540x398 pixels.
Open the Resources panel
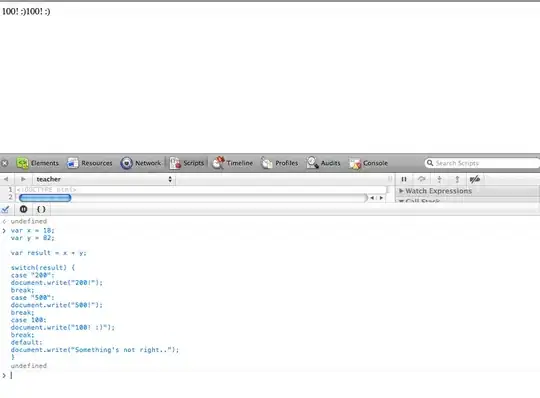click(90, 163)
